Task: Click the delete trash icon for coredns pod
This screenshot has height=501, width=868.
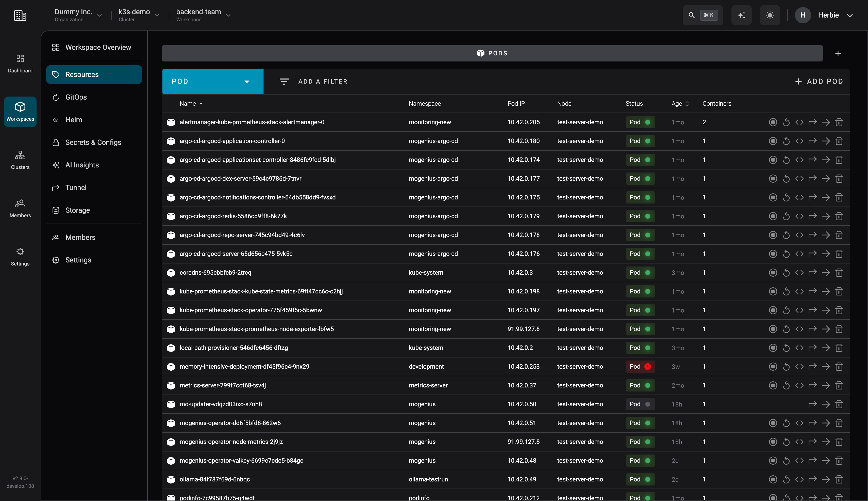Action: point(839,273)
